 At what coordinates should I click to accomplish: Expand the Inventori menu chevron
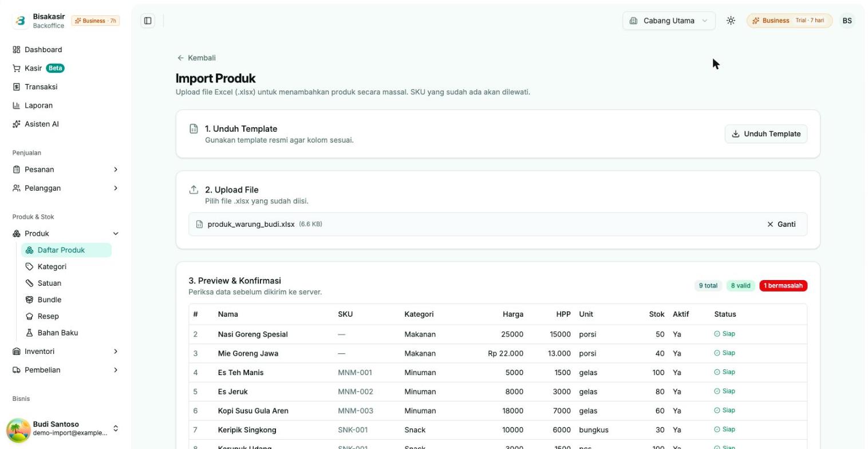point(116,352)
